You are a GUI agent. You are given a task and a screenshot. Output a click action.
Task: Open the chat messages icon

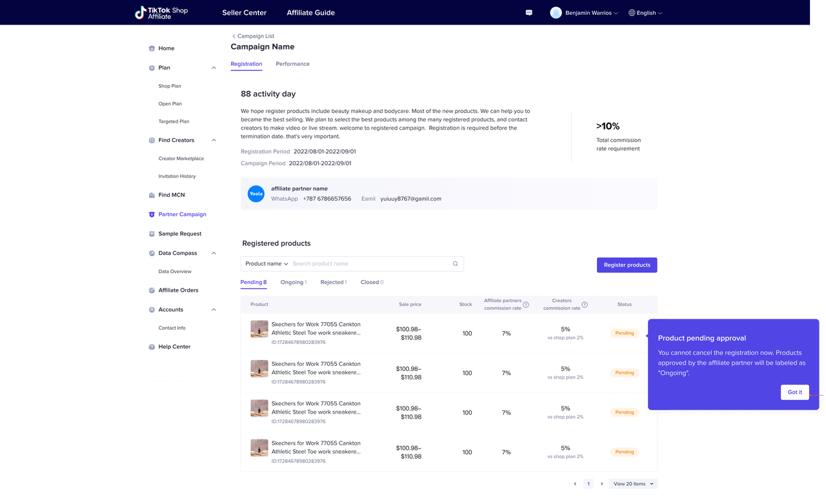tap(529, 13)
